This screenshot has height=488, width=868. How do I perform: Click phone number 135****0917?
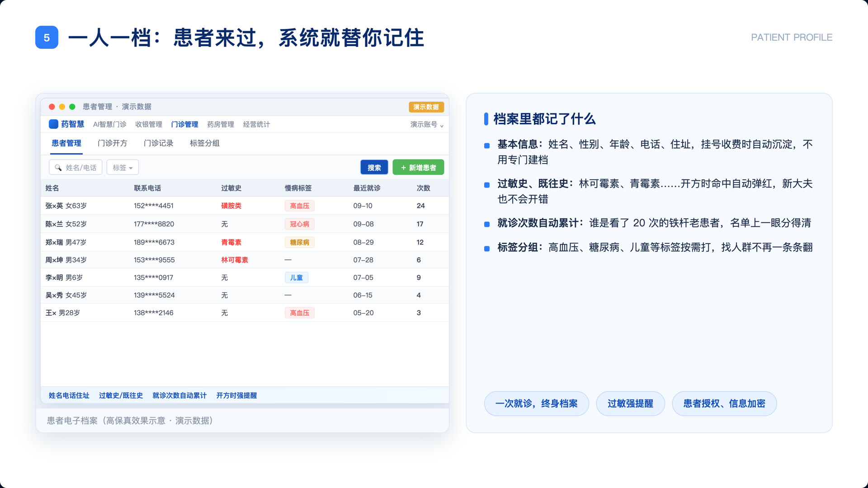[153, 277]
